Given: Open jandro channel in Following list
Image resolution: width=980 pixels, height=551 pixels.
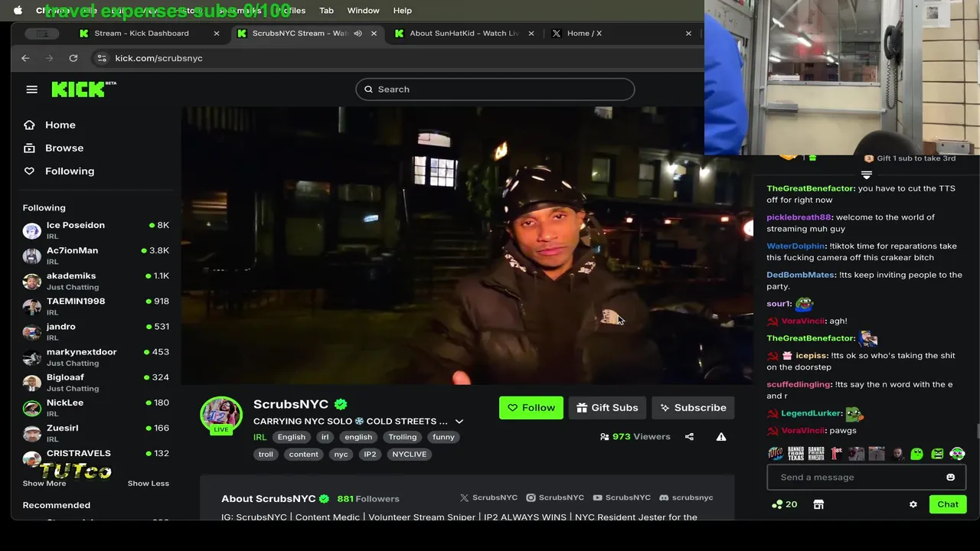Looking at the screenshot, I should 96,331.
